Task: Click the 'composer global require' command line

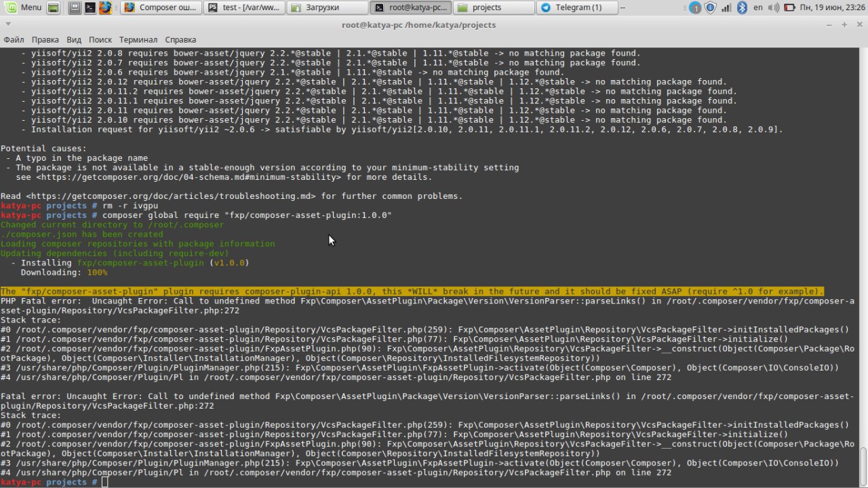Action: coord(247,214)
